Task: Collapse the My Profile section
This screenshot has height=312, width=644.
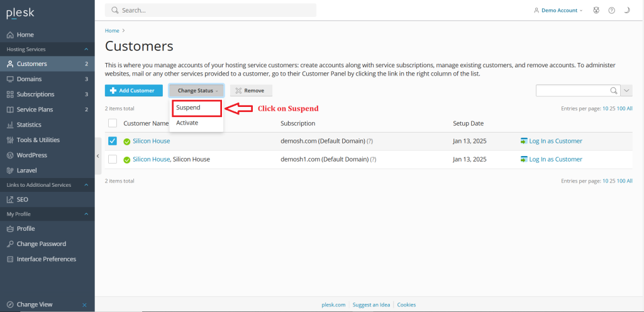Action: coord(86,214)
